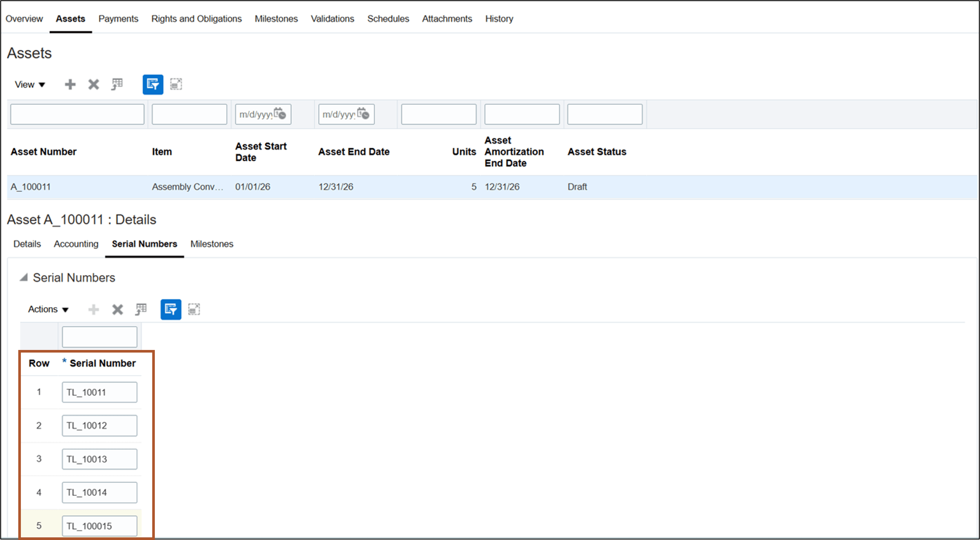The height and width of the screenshot is (540, 980).
Task: Open Asset End Date filter calendar
Action: [x=363, y=114]
